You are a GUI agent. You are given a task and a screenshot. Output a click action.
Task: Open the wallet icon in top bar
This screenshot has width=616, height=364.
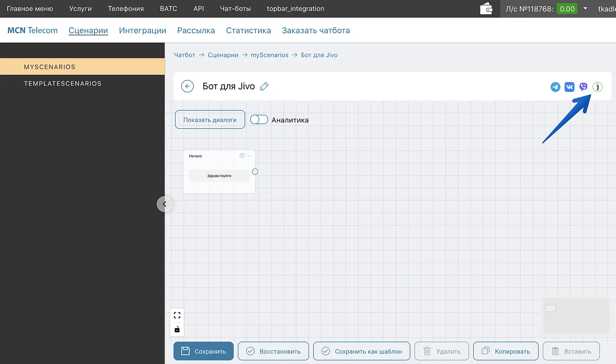pos(486,9)
